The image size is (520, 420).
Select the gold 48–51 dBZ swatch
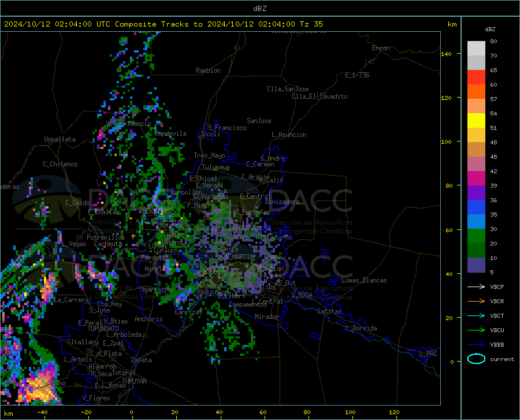[x=476, y=135]
